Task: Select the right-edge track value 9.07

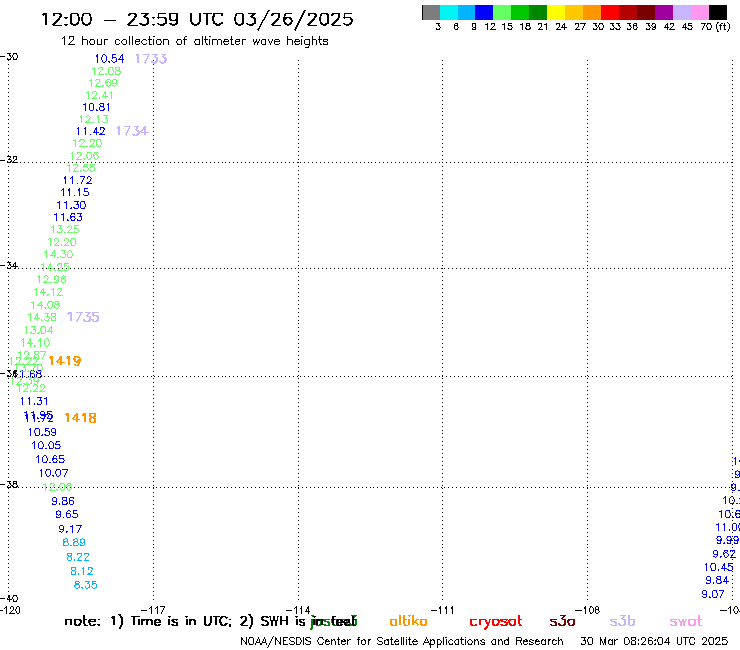Action: click(713, 594)
